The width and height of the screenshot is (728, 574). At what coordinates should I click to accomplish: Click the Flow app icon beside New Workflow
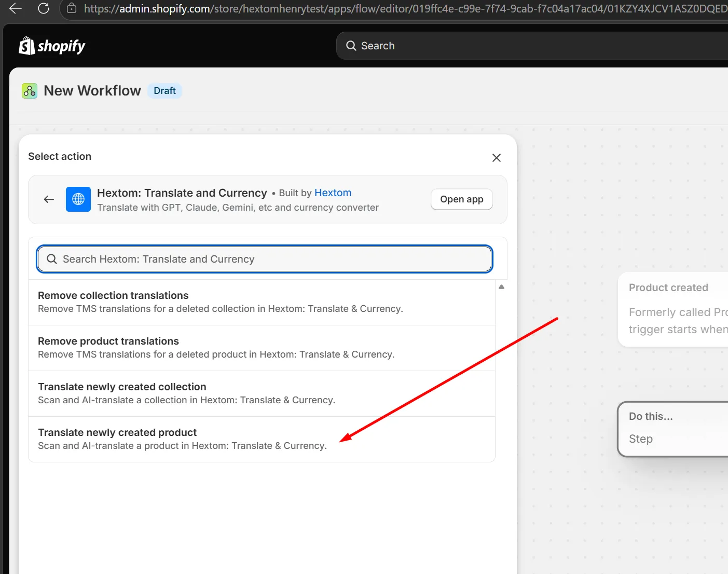30,91
